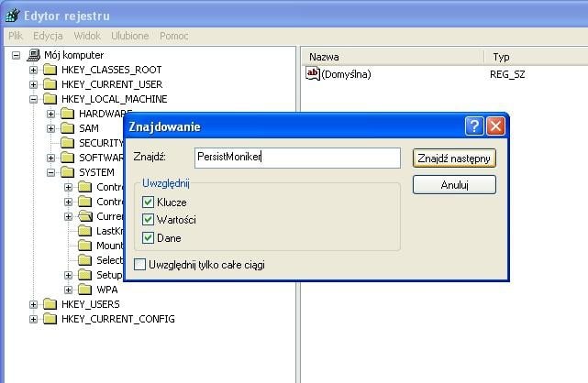Click the (Domyślna) string value icon
The width and height of the screenshot is (588, 383).
tap(313, 73)
